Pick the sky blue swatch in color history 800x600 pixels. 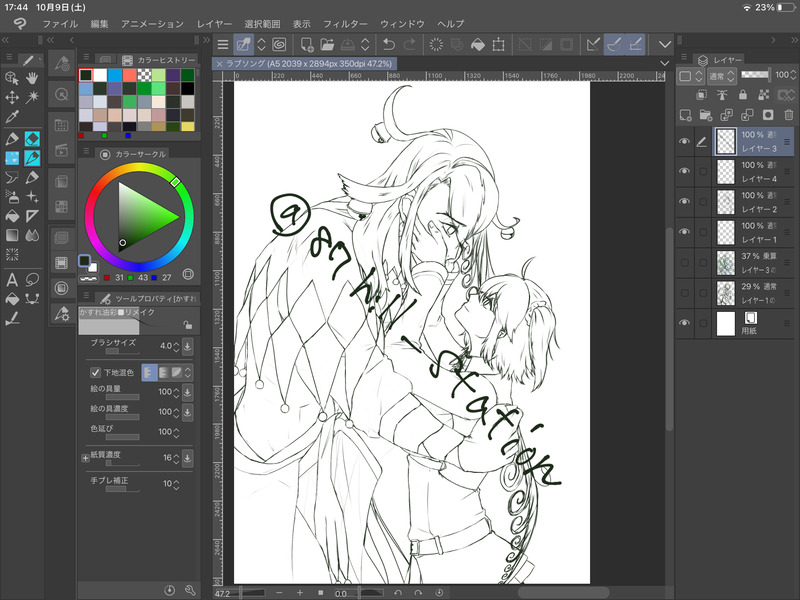[115, 76]
